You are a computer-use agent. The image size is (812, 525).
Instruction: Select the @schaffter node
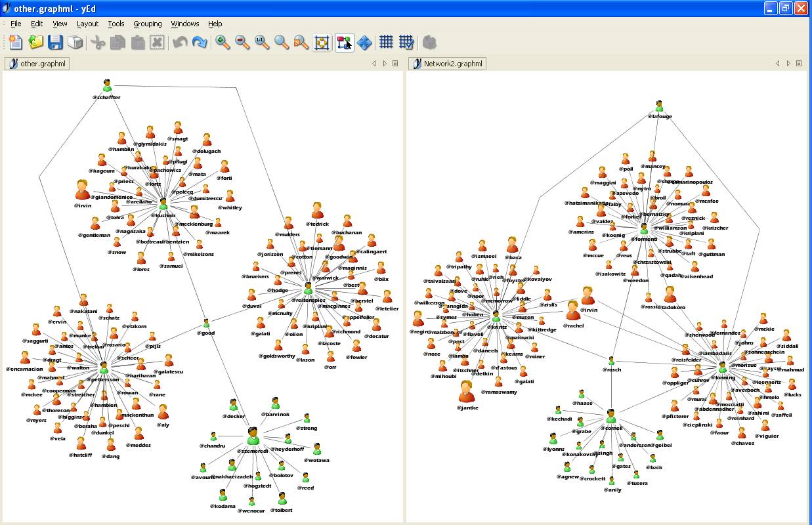click(x=107, y=86)
